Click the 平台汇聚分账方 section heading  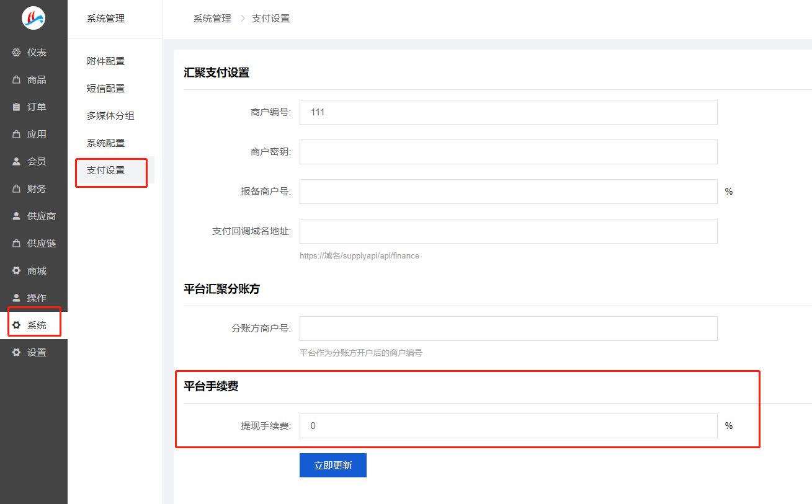(x=221, y=289)
